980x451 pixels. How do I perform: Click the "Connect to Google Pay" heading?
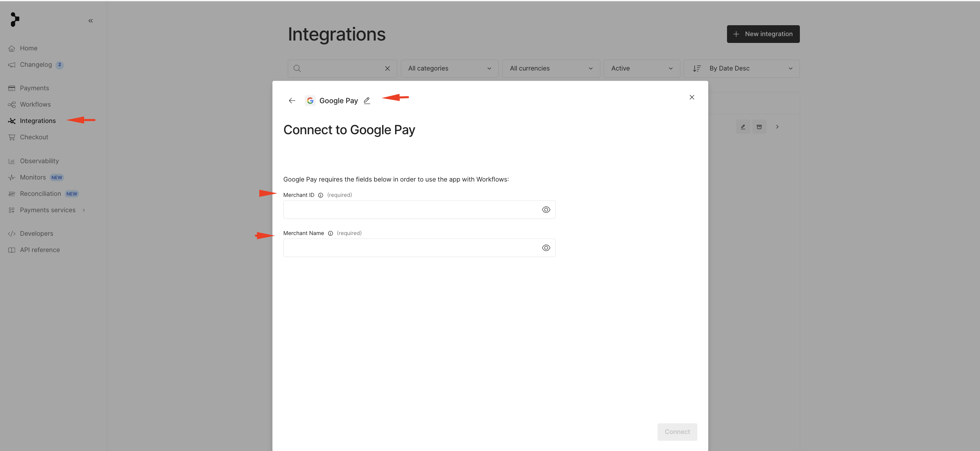[x=349, y=130]
